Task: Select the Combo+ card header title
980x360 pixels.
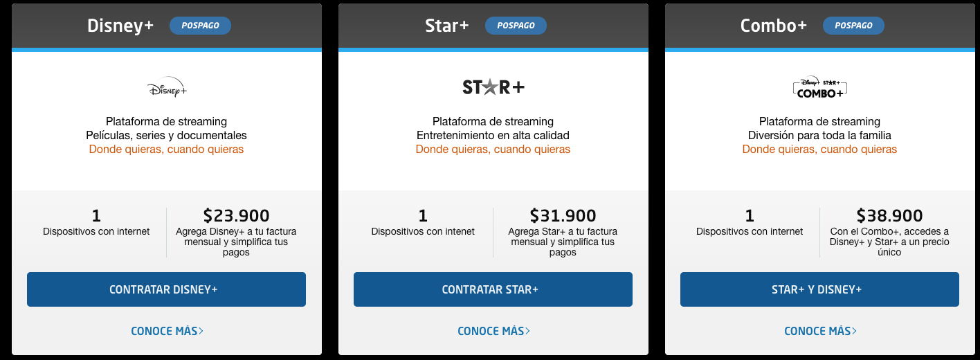Action: (774, 26)
